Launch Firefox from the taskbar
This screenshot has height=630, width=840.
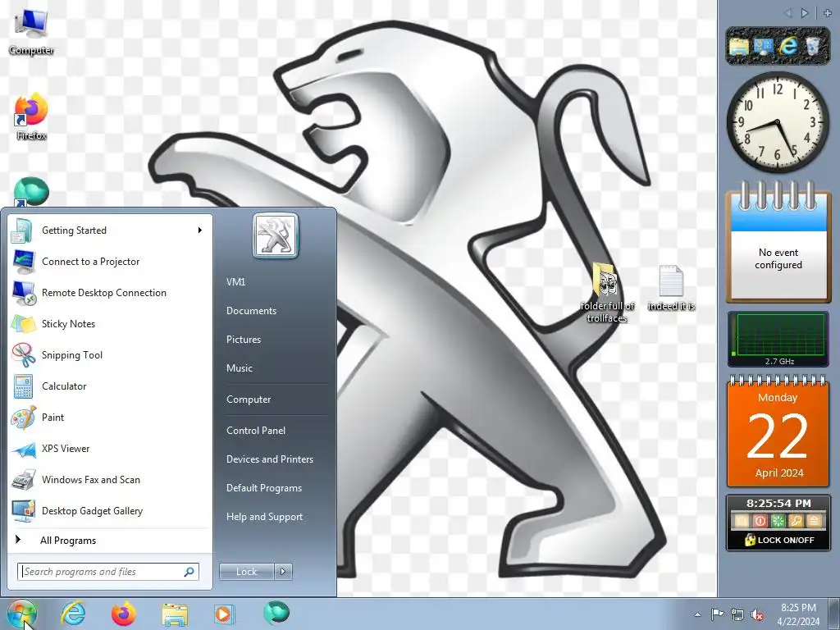pyautogui.click(x=123, y=614)
